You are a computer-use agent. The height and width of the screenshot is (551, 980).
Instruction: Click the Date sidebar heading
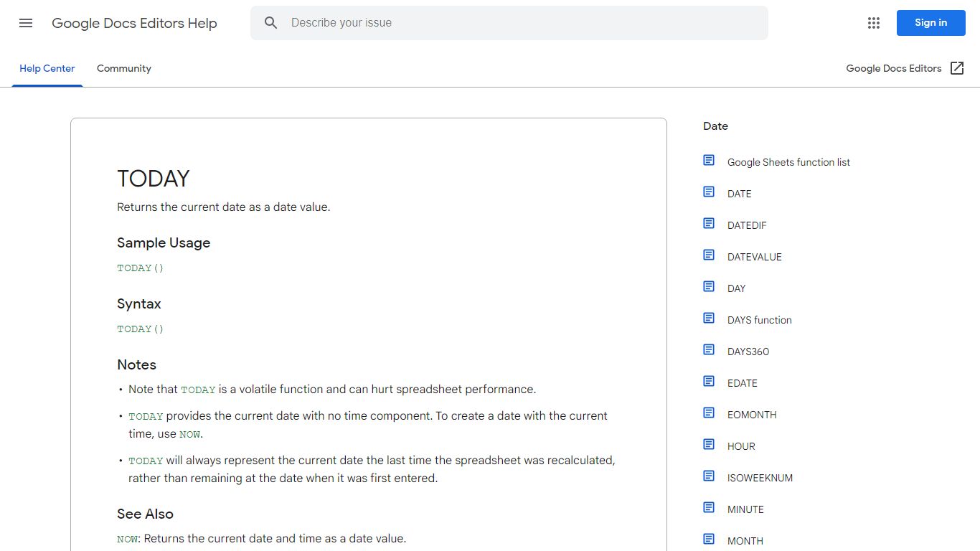click(x=715, y=126)
